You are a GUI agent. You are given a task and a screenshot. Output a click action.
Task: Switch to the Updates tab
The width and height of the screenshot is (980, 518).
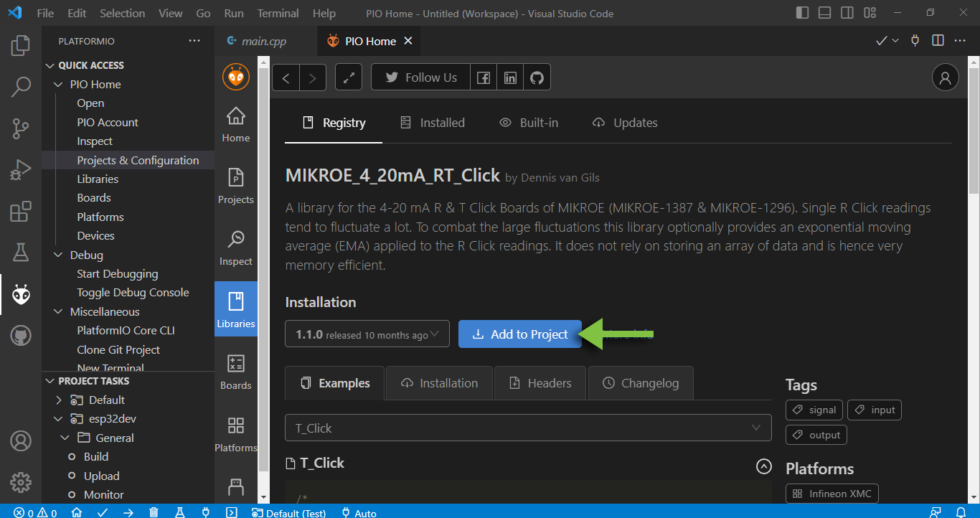tap(625, 123)
